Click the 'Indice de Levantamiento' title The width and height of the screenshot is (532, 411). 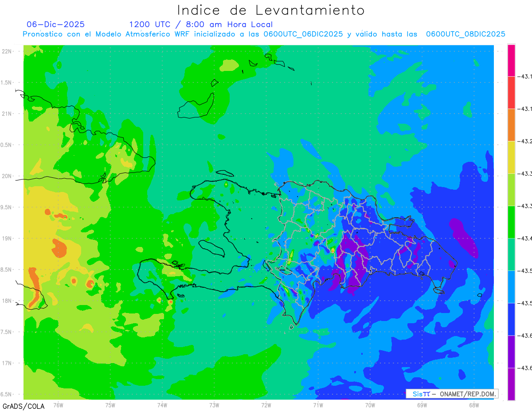[271, 10]
